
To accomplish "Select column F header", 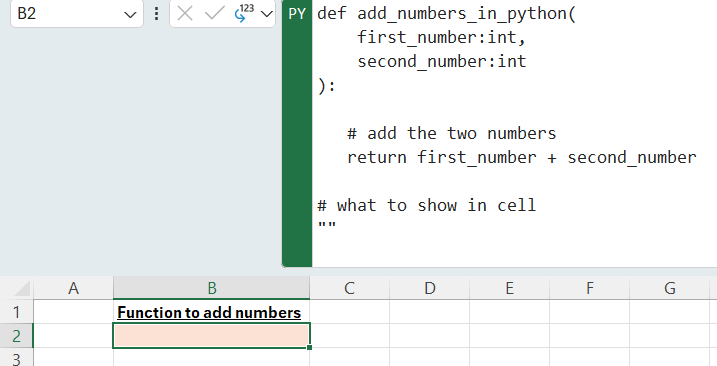I will [x=589, y=288].
